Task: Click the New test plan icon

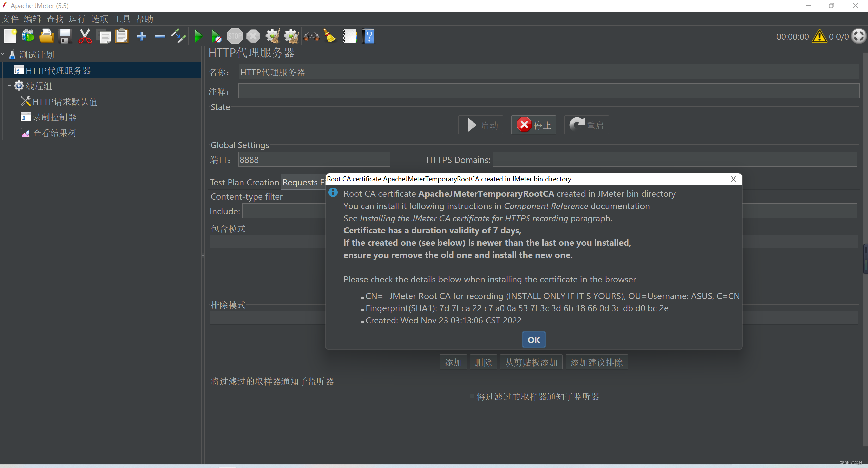Action: click(x=10, y=36)
